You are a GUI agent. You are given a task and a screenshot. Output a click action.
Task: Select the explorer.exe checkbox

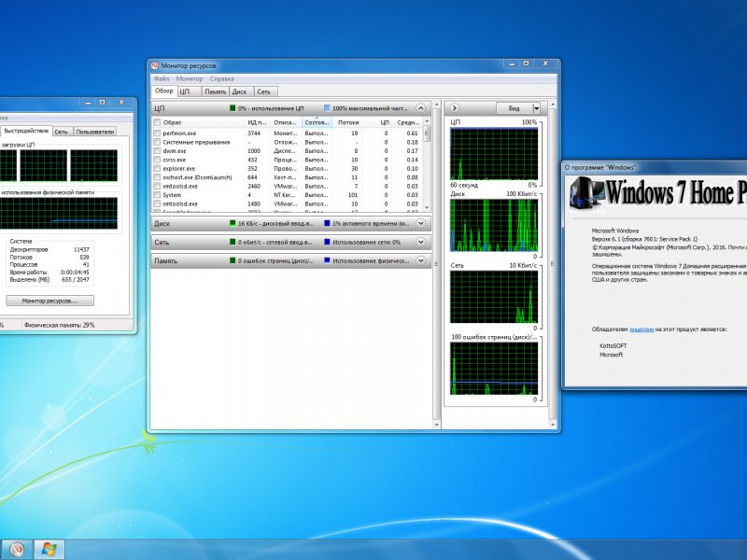[157, 169]
